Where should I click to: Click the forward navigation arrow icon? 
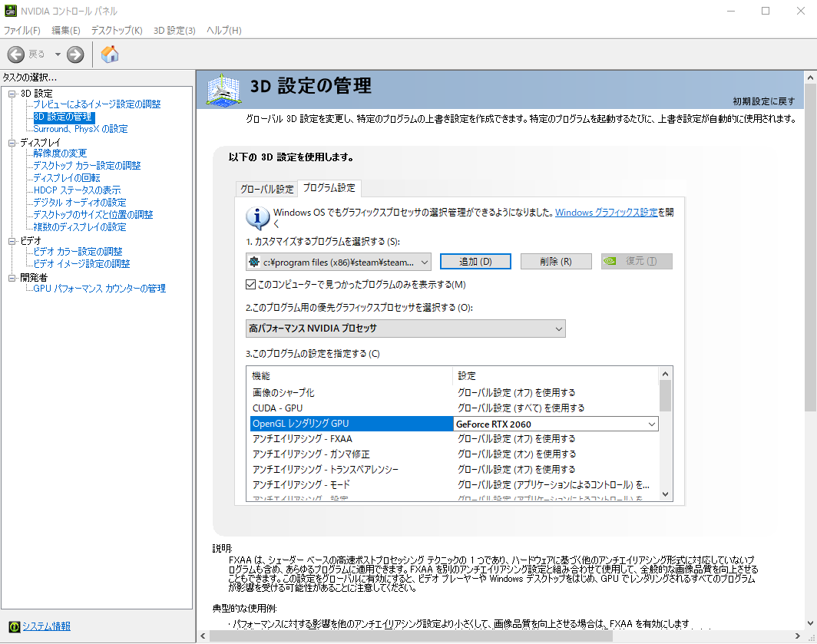pyautogui.click(x=75, y=54)
